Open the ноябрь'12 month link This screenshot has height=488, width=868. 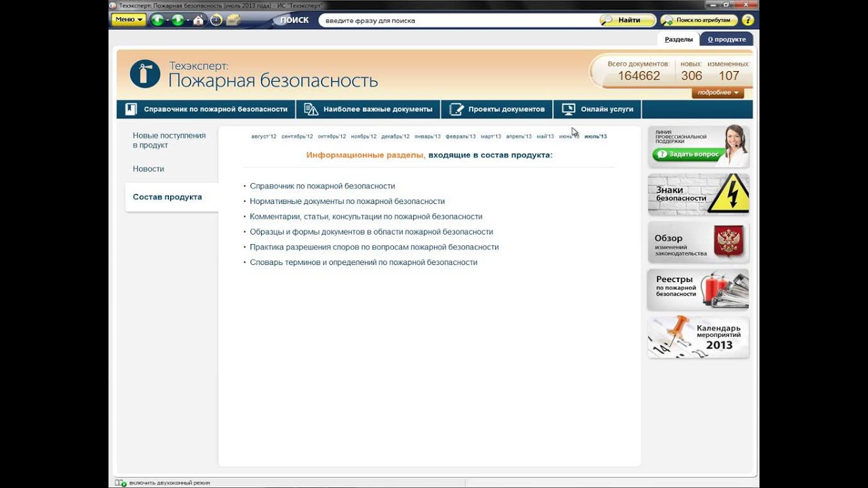pyautogui.click(x=363, y=137)
